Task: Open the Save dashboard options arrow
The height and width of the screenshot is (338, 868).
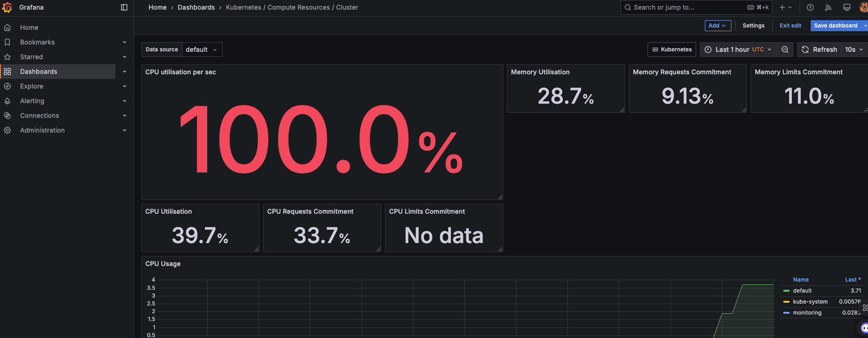Action: pyautogui.click(x=864, y=26)
